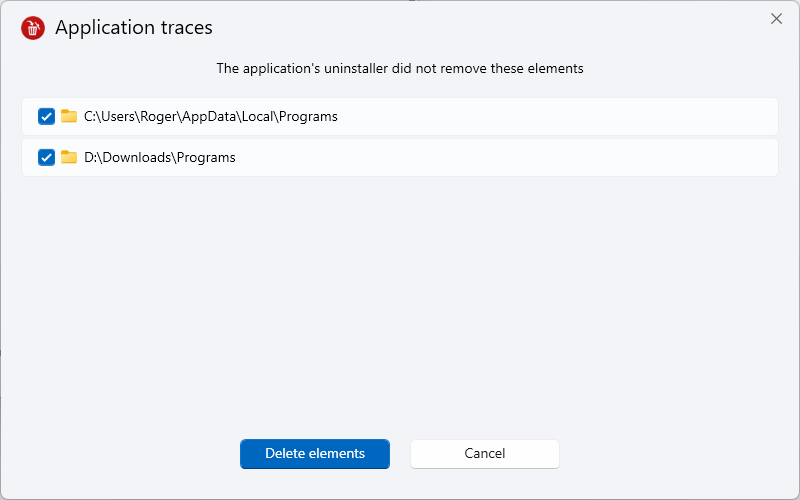The image size is (800, 500).
Task: Click the word Roger in the C: entry
Action: tap(159, 116)
